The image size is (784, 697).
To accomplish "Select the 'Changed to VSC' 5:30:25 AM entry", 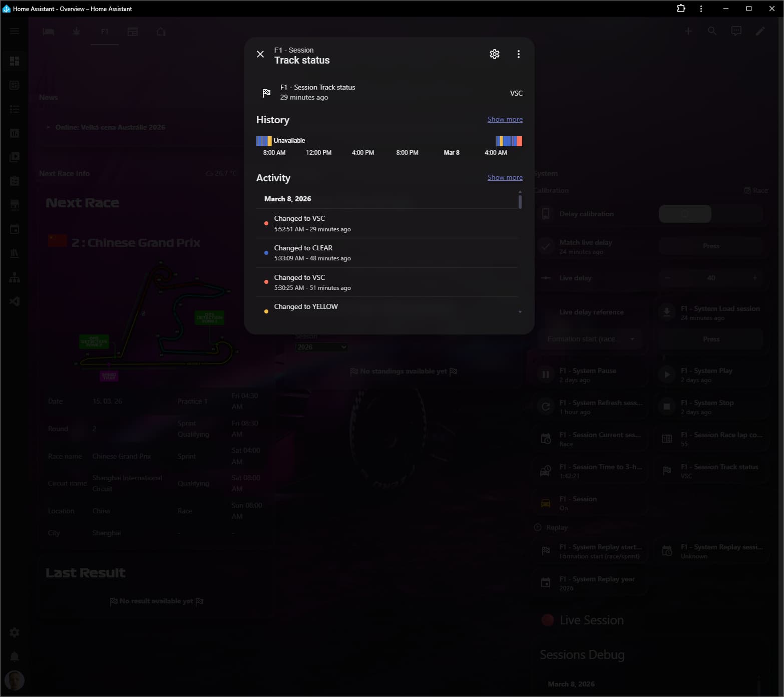I will (386, 282).
